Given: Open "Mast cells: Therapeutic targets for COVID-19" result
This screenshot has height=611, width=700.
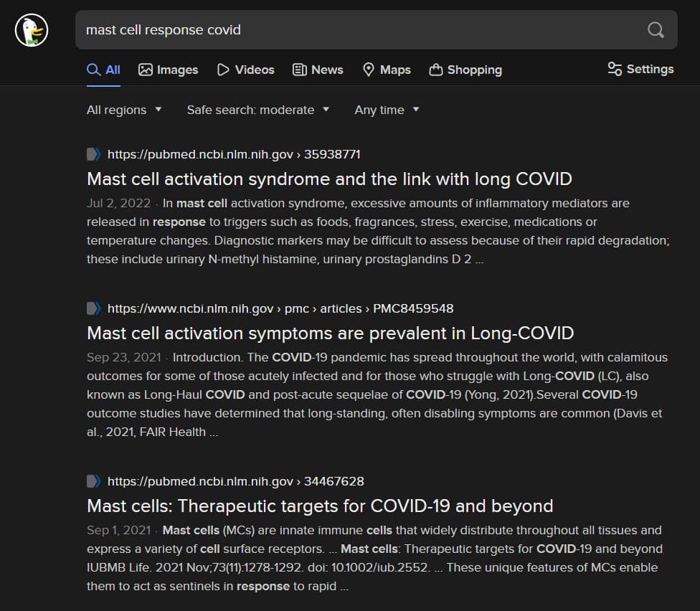Looking at the screenshot, I should coord(320,506).
